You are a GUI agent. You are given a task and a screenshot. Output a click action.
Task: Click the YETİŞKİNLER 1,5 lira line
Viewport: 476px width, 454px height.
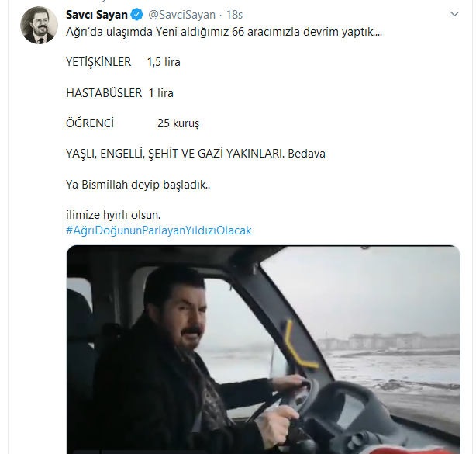click(x=123, y=61)
